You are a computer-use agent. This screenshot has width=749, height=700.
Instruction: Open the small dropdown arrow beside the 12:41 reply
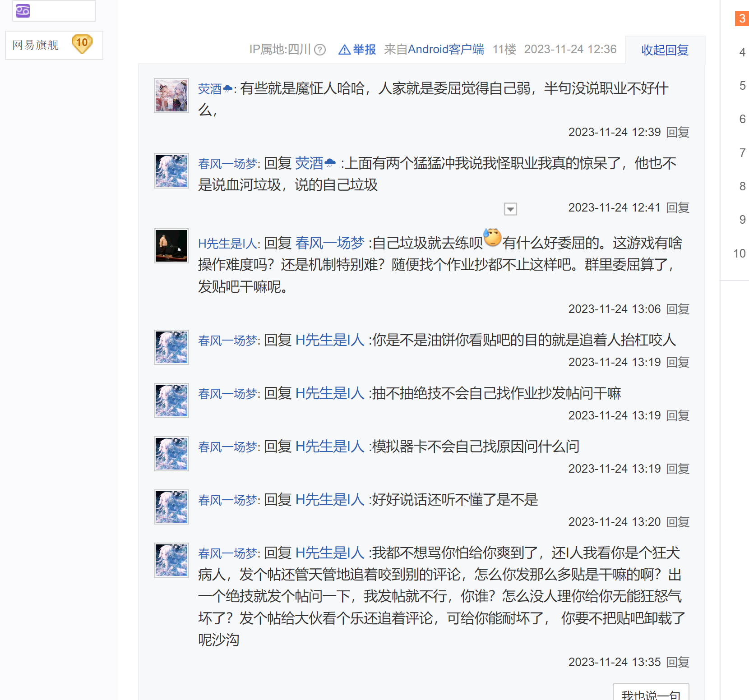[510, 209]
